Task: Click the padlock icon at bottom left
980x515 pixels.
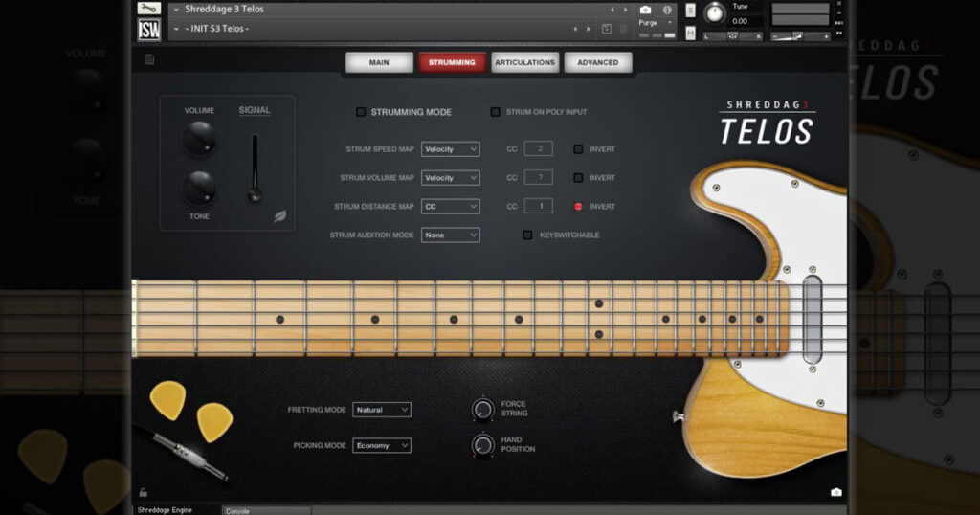Action: click(144, 492)
